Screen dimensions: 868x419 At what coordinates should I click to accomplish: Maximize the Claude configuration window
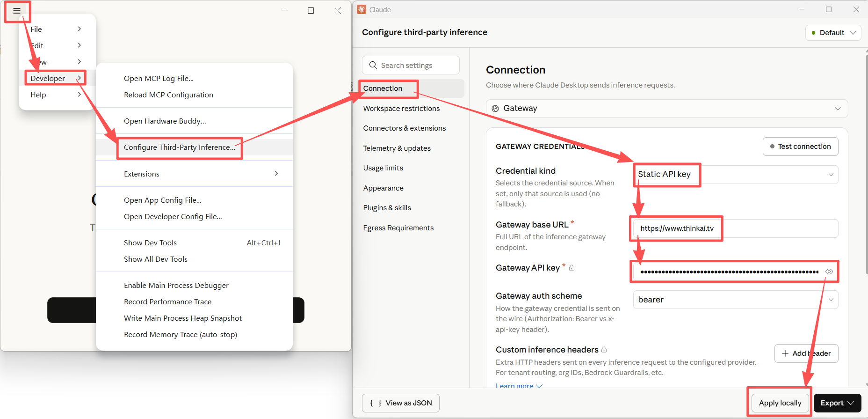(829, 9)
